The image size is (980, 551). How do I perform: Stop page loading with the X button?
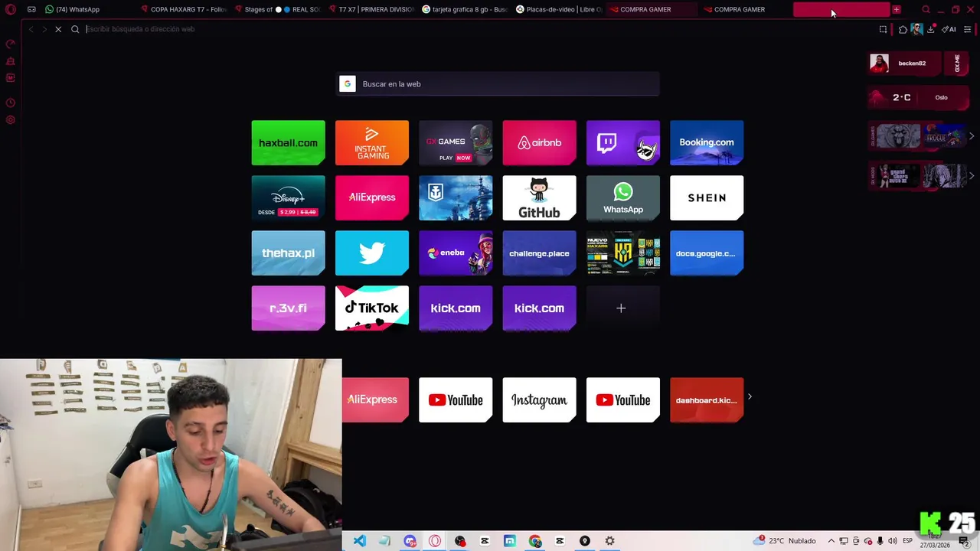point(58,29)
